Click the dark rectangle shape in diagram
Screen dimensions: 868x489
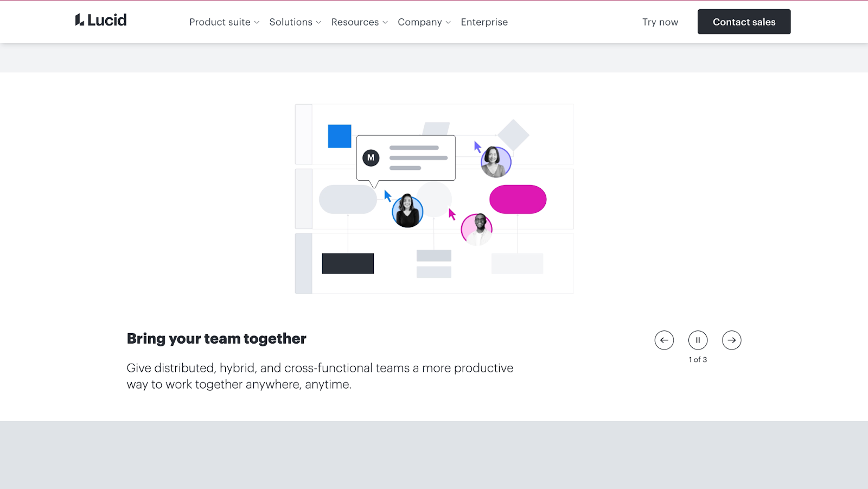348,263
